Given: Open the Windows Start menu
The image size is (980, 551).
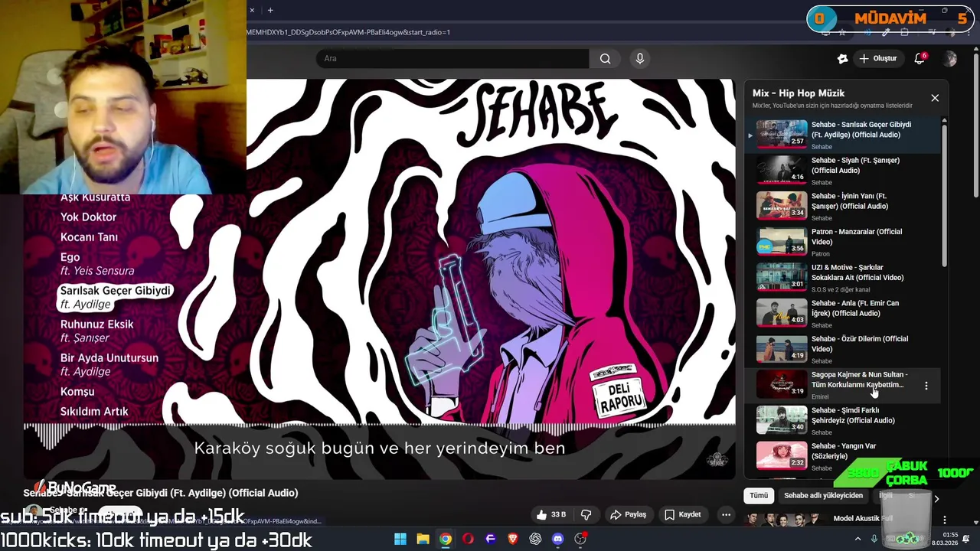Looking at the screenshot, I should (x=400, y=539).
